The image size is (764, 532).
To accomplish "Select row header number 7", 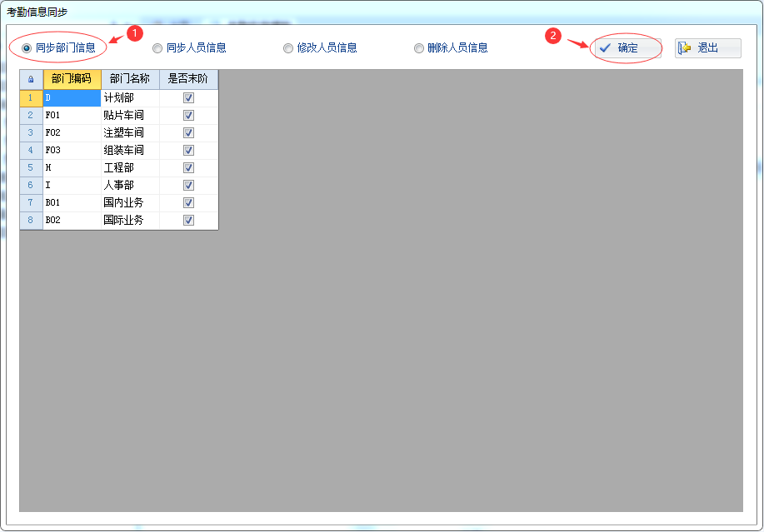I will [x=31, y=203].
